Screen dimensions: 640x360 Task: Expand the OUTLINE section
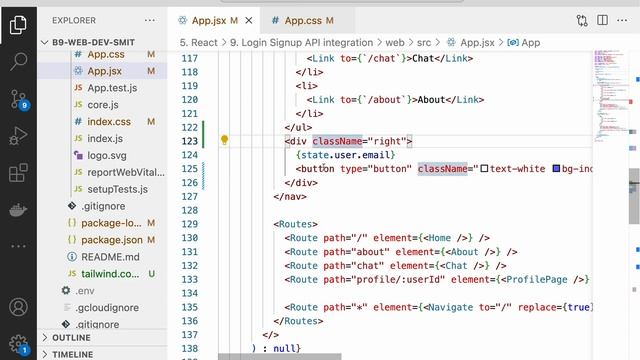(71, 338)
